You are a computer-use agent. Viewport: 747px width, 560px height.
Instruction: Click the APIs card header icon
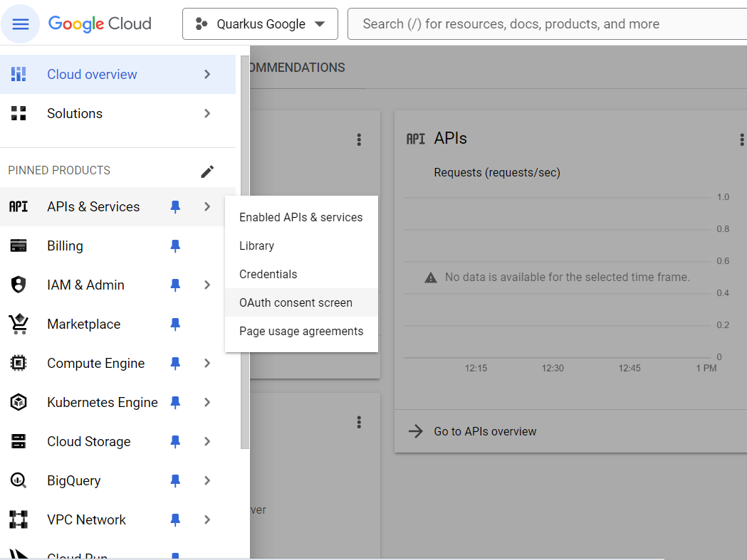pyautogui.click(x=415, y=139)
